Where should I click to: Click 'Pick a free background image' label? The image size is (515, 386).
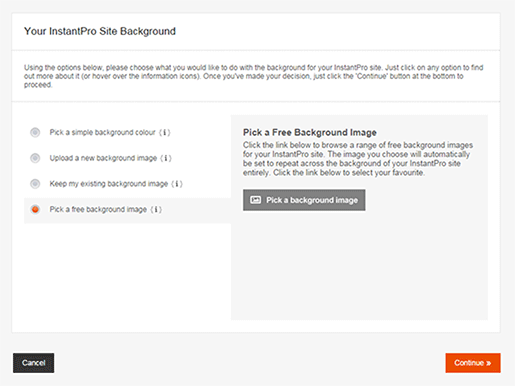(98, 209)
